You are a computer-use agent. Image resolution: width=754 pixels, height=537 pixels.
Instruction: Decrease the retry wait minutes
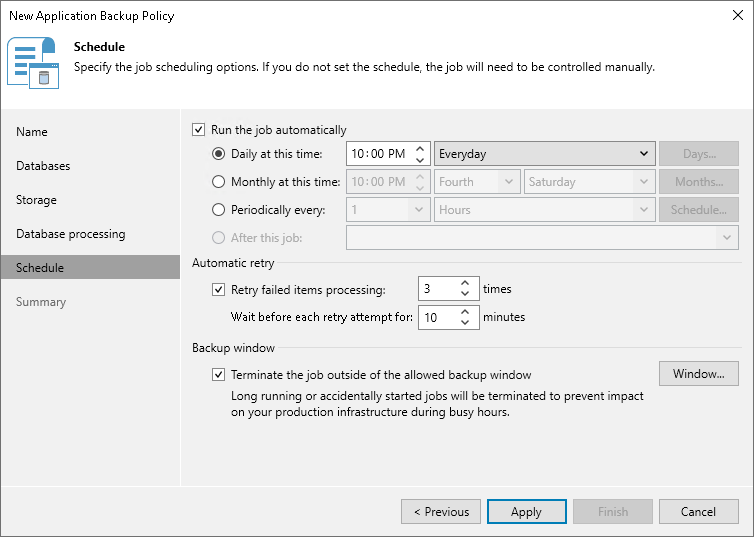coord(465,323)
